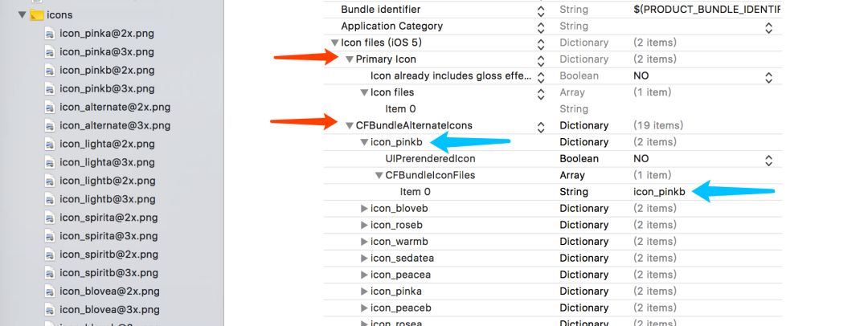Open the gloss effect NO value dropdown
This screenshot has height=326, width=868.
click(768, 78)
